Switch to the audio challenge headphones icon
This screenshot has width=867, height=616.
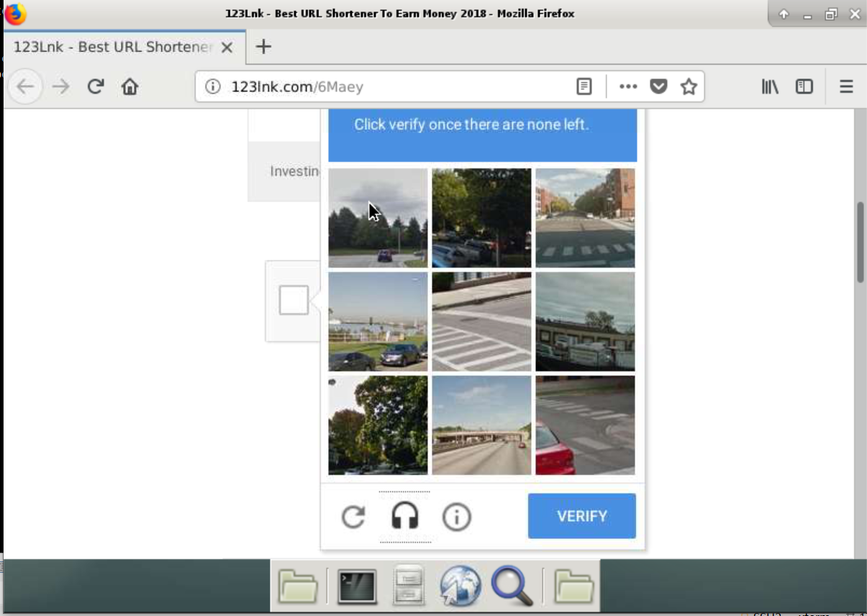(x=405, y=517)
